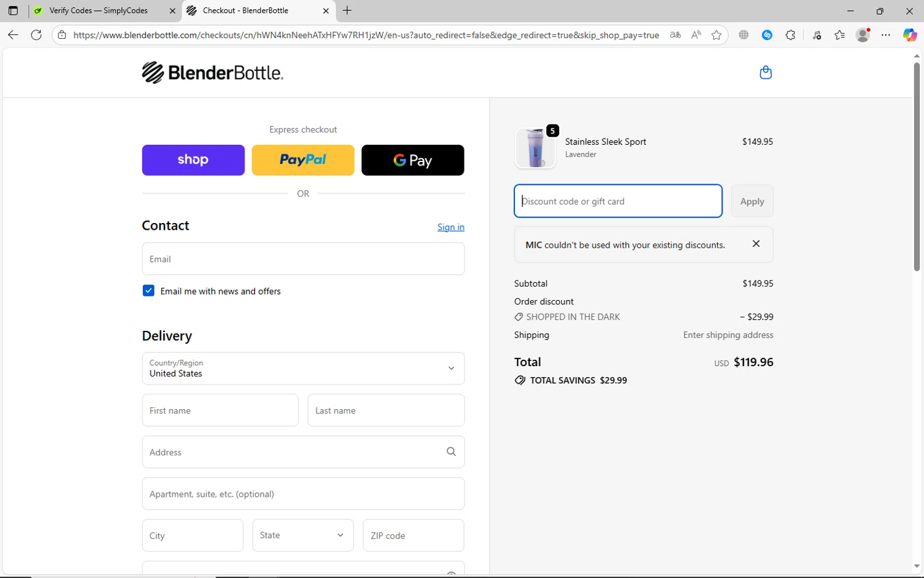This screenshot has height=578, width=924.
Task: Open the browser extensions puzzle icon
Action: point(790,35)
